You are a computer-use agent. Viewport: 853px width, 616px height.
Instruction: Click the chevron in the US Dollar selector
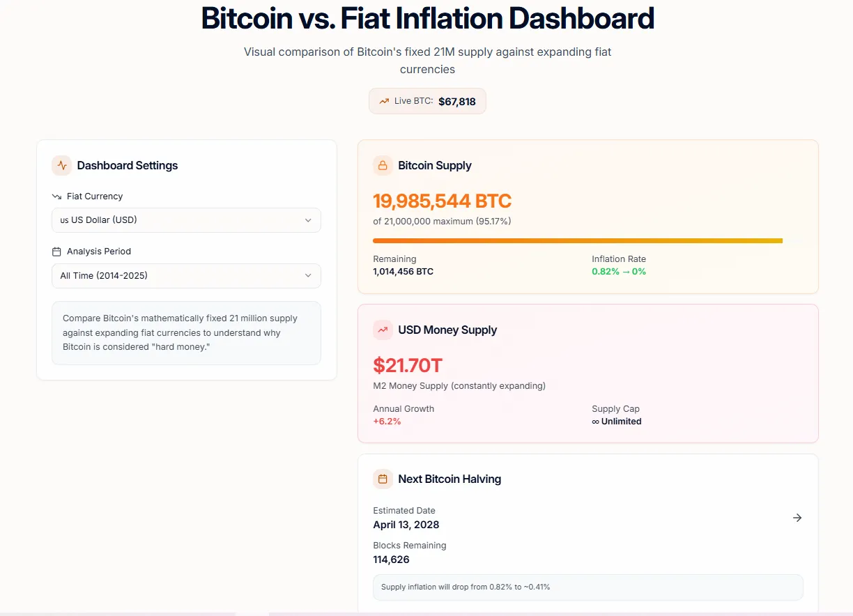[308, 220]
